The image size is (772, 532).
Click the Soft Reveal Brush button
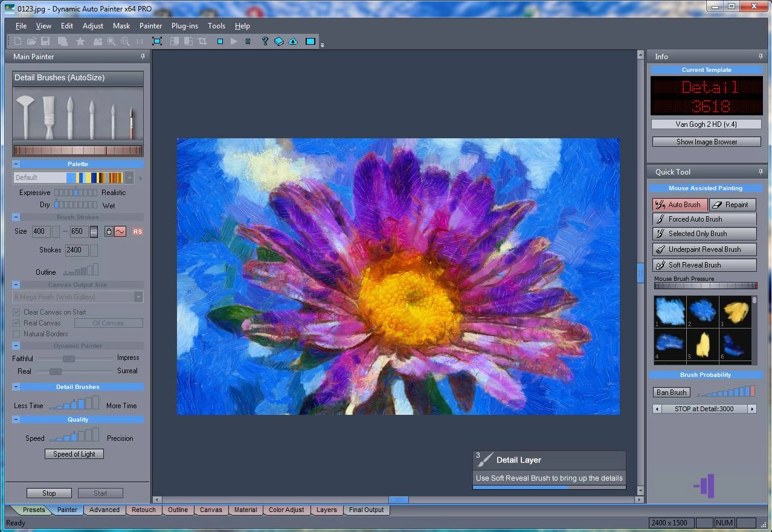704,265
